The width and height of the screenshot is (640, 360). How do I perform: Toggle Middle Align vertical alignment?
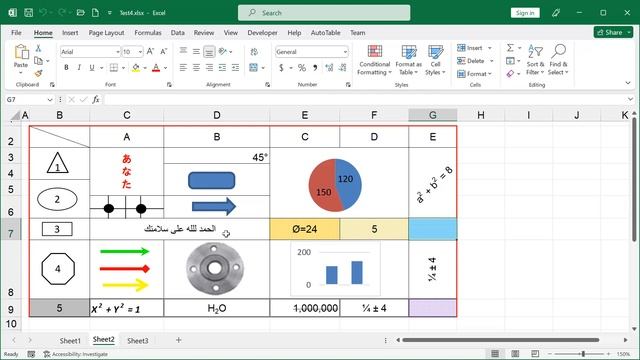coord(196,51)
